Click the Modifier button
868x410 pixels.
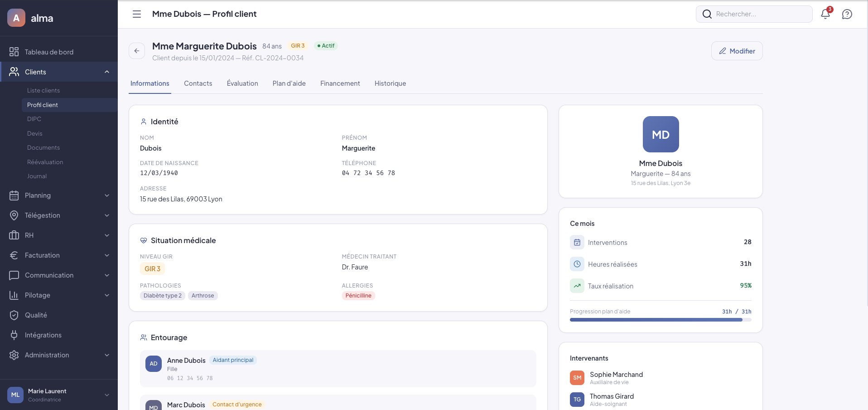(x=737, y=51)
